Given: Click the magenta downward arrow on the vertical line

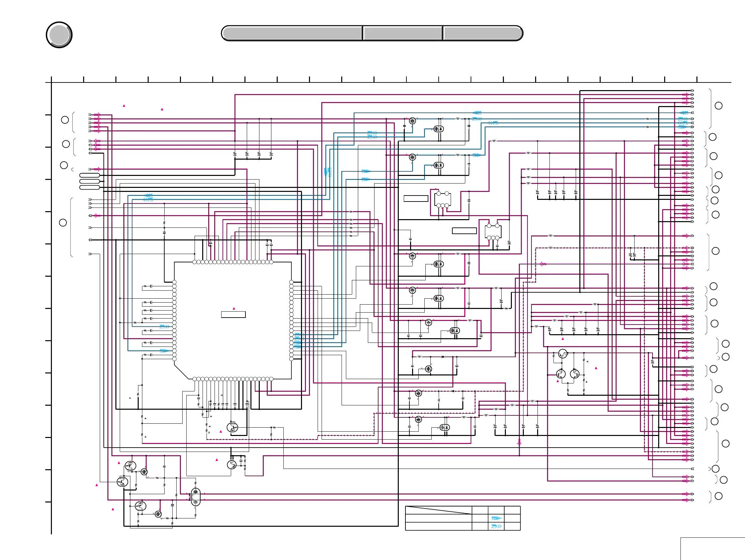Looking at the screenshot, I should [520, 443].
